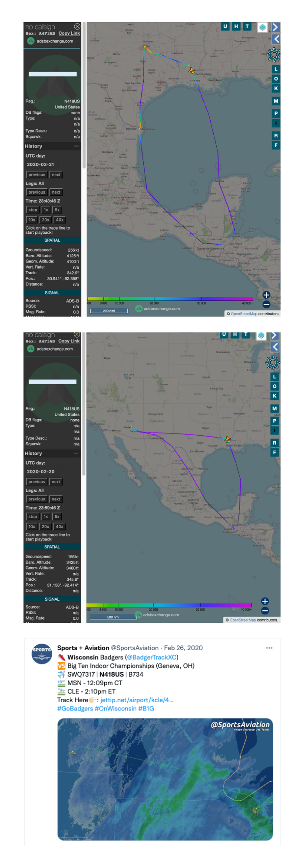The image size is (304, 868).
Task: Click the left chevron arrow on the 2020-02-20 map
Action: click(275, 347)
